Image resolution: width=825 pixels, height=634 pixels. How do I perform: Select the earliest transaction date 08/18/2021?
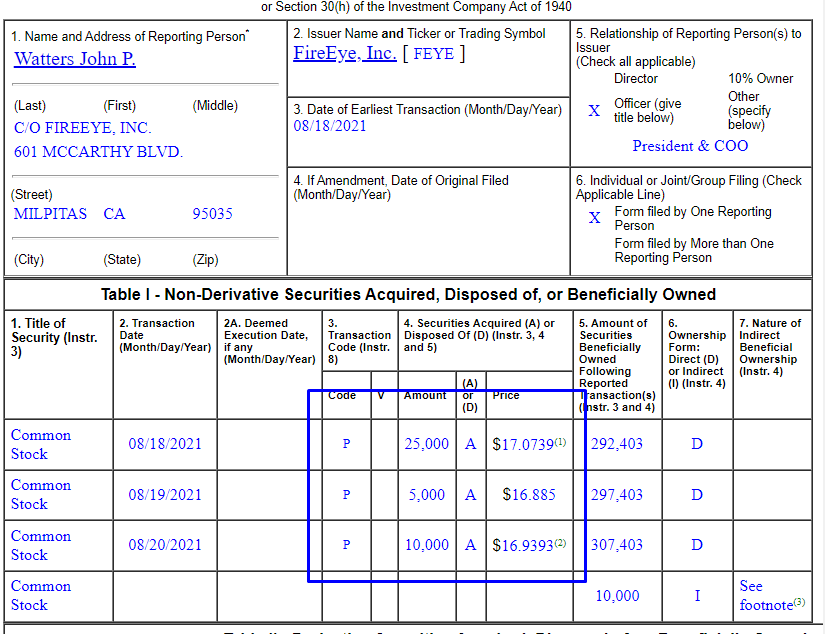330,126
